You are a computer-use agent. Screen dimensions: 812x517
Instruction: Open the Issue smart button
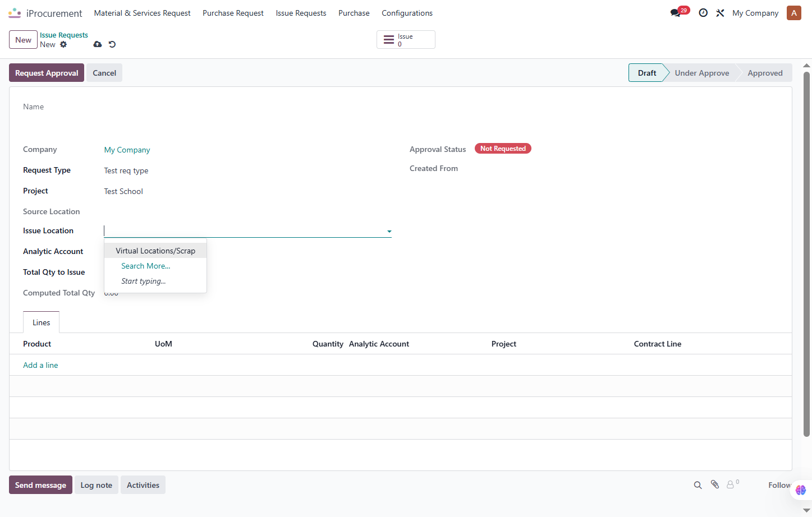coord(406,40)
